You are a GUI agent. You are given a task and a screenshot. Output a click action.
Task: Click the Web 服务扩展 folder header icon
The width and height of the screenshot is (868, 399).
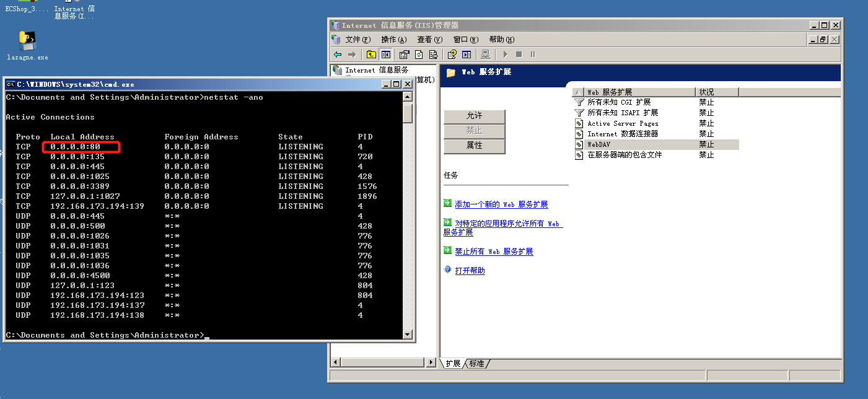tap(451, 72)
